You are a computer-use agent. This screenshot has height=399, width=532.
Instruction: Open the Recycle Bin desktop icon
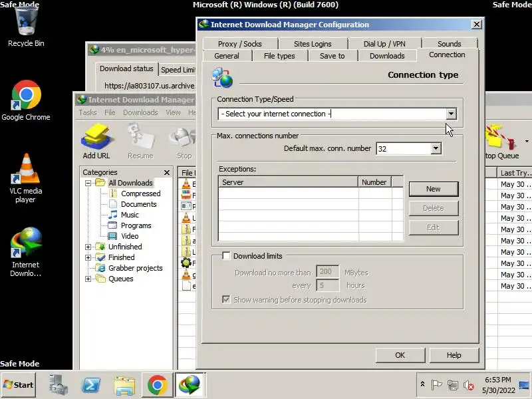(26, 27)
